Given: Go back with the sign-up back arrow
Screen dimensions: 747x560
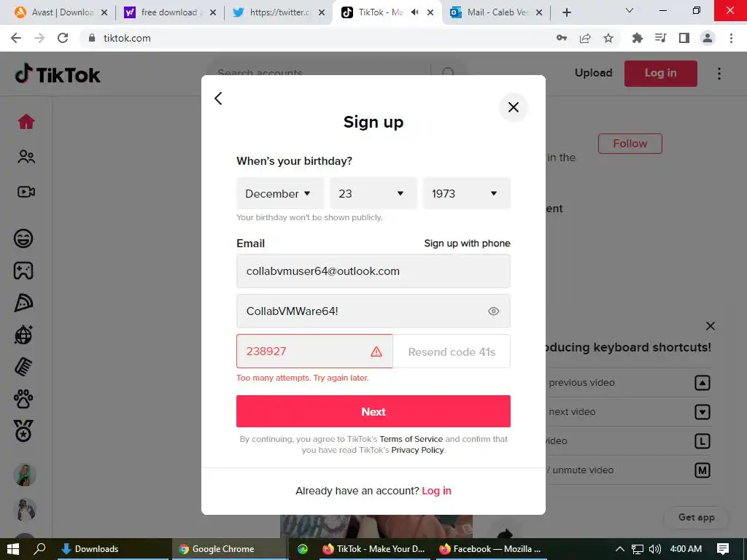Looking at the screenshot, I should coord(218,98).
